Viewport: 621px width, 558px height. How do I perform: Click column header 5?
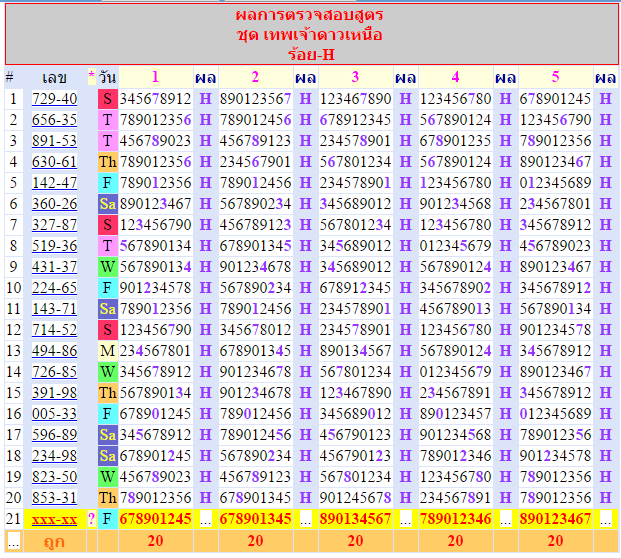(555, 77)
